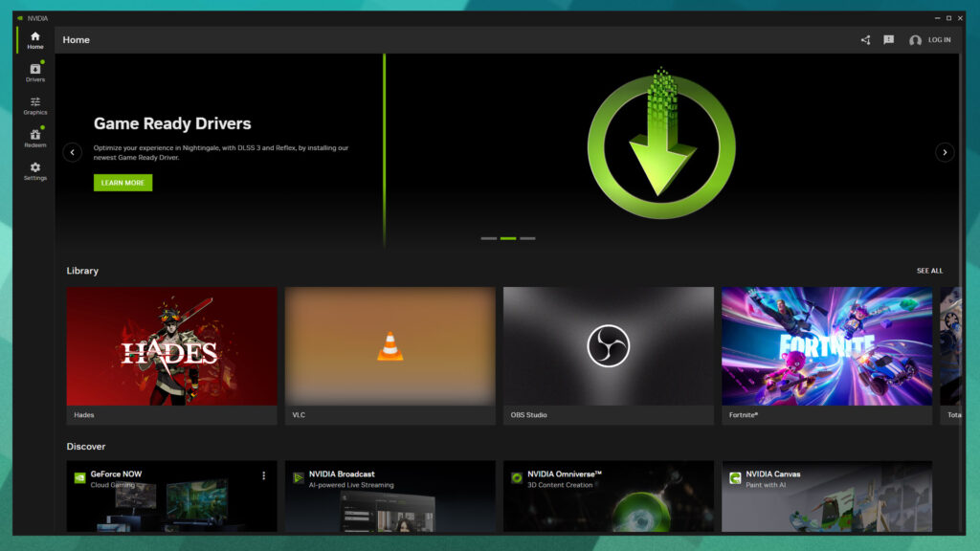Select the third carousel indicator dash
The width and height of the screenshot is (980, 551).
(527, 238)
